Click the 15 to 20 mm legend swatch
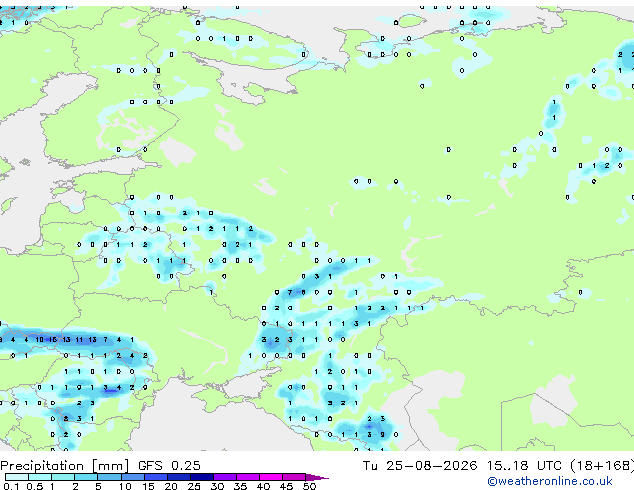 [x=156, y=477]
